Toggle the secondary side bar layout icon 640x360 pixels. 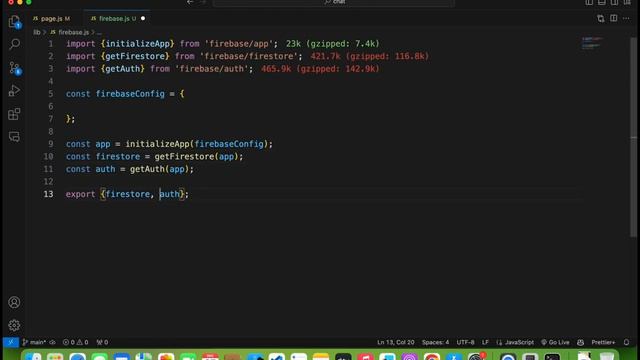[x=614, y=2]
